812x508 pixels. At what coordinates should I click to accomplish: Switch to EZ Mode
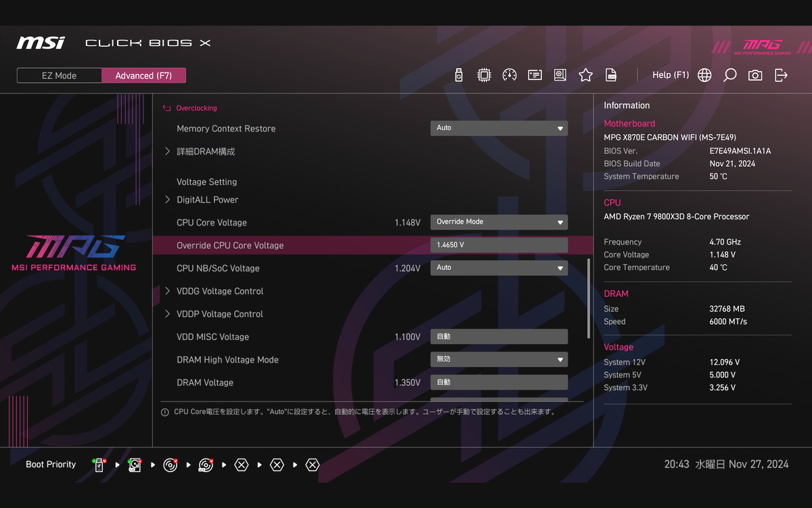60,75
